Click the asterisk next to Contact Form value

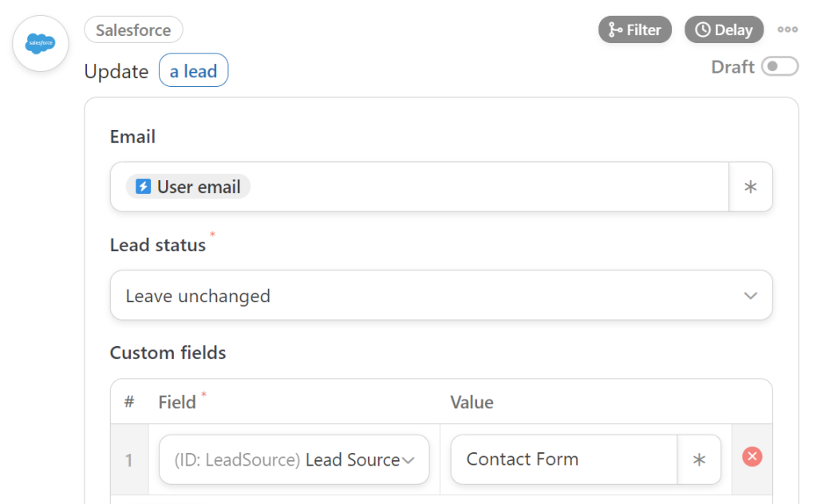click(699, 459)
